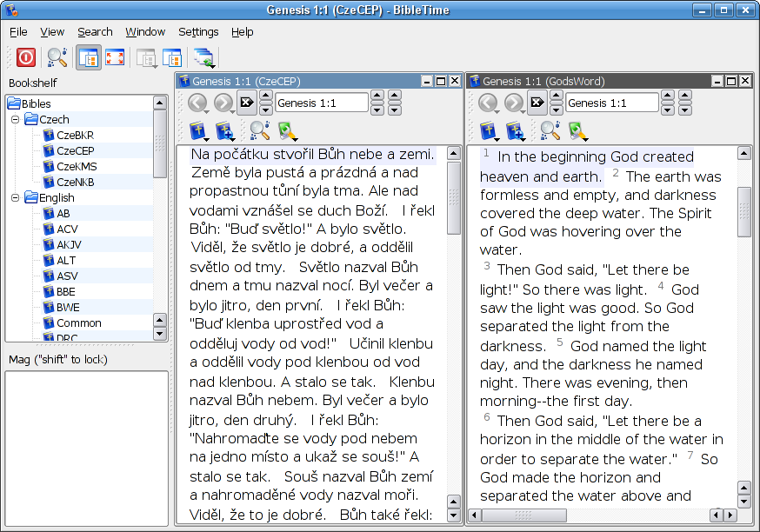Click the red Quit power icon
Image resolution: width=760 pixels, height=532 pixels.
pos(26,57)
